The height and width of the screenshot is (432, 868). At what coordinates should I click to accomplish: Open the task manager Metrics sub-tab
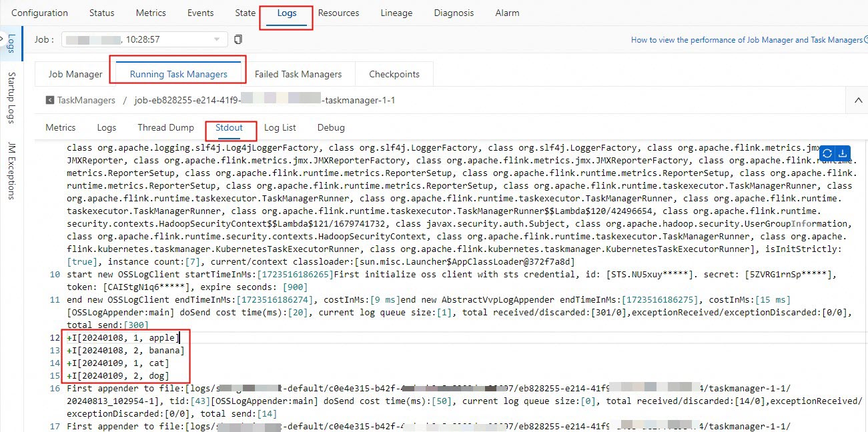pos(60,127)
